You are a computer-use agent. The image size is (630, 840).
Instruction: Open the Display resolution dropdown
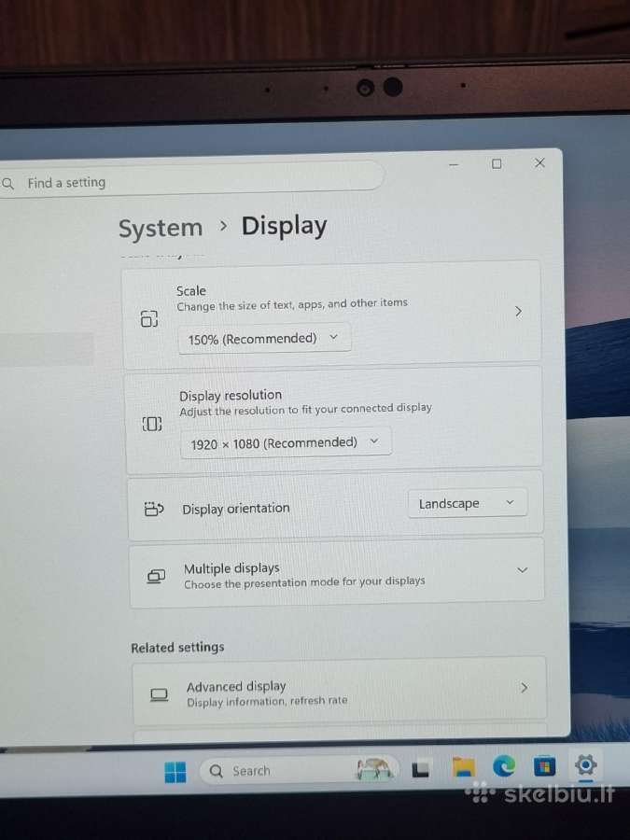click(x=286, y=443)
